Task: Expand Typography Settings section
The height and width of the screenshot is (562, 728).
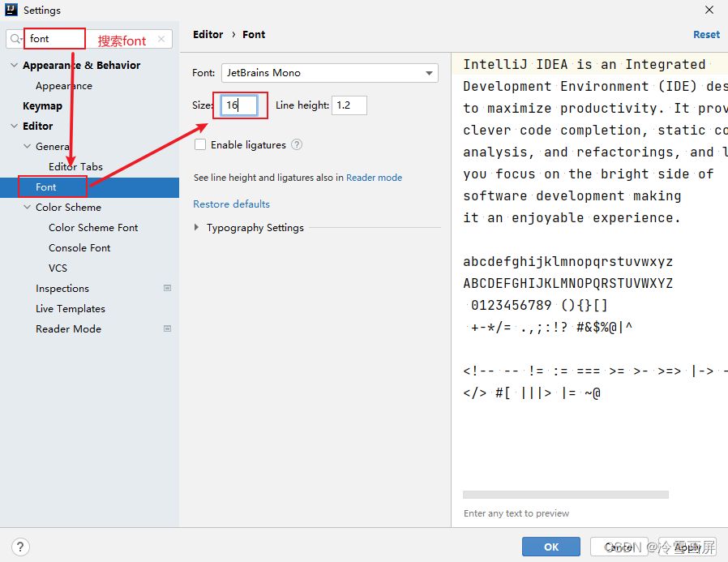Action: coord(196,227)
